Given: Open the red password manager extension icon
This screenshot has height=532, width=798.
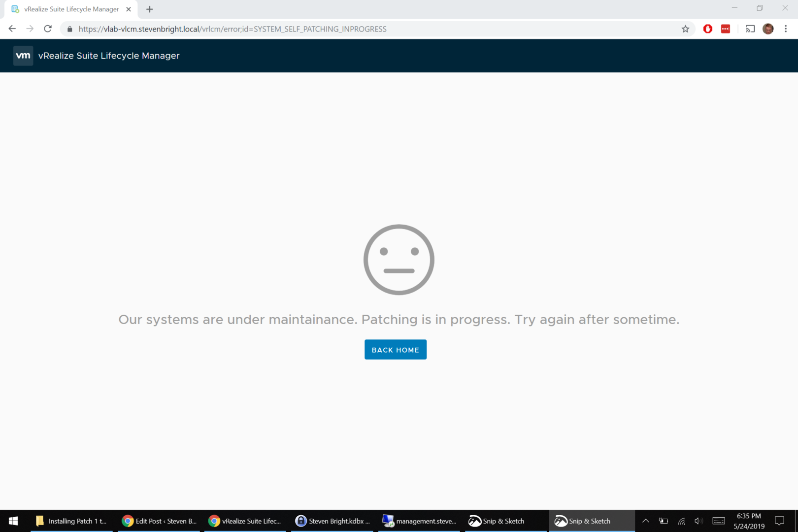Looking at the screenshot, I should [726, 29].
